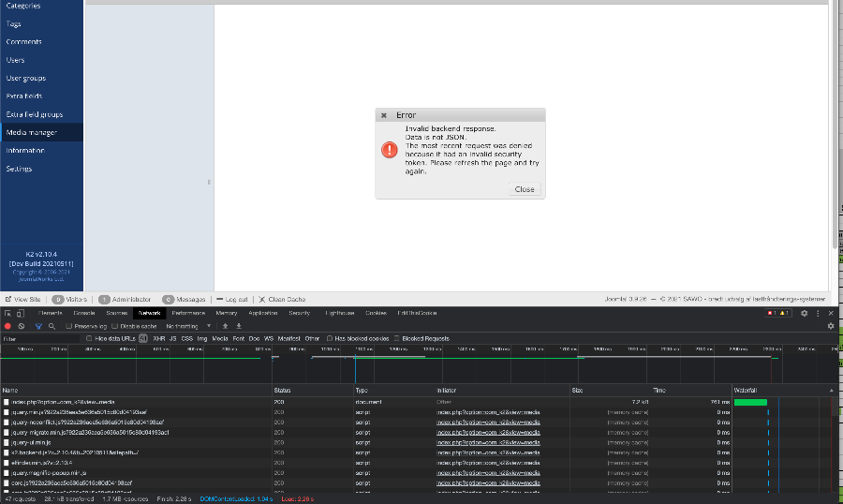
Task: Select the All filter type toggle
Action: 143,338
